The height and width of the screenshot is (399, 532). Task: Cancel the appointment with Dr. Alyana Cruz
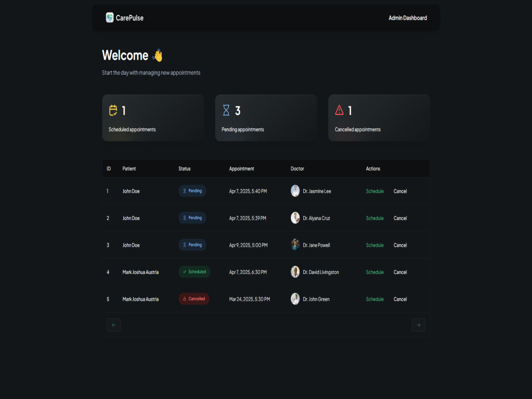pyautogui.click(x=400, y=218)
